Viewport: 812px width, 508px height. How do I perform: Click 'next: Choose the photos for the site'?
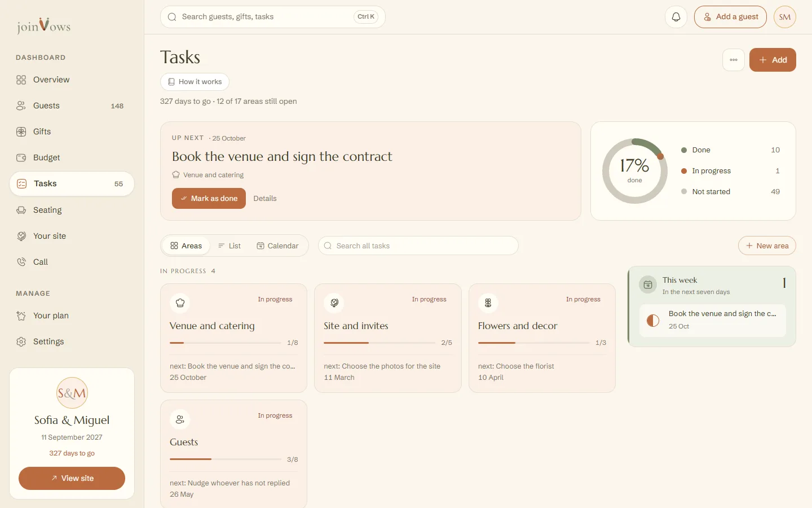tap(382, 366)
